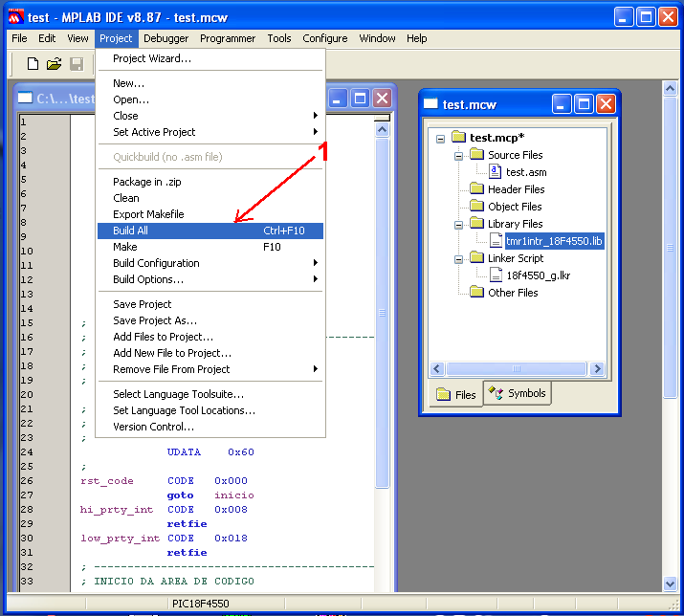Screen dimensions: 684x616
Task: Open the File menu
Action: [19, 38]
